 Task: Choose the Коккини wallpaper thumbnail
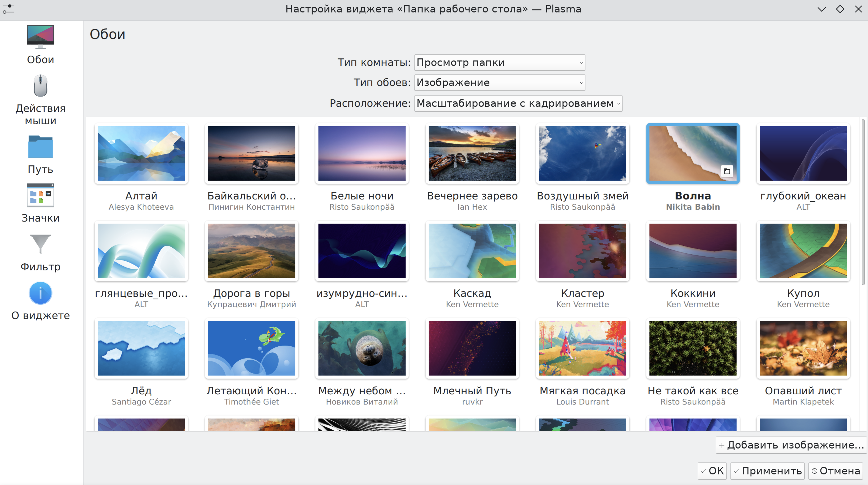pyautogui.click(x=693, y=251)
